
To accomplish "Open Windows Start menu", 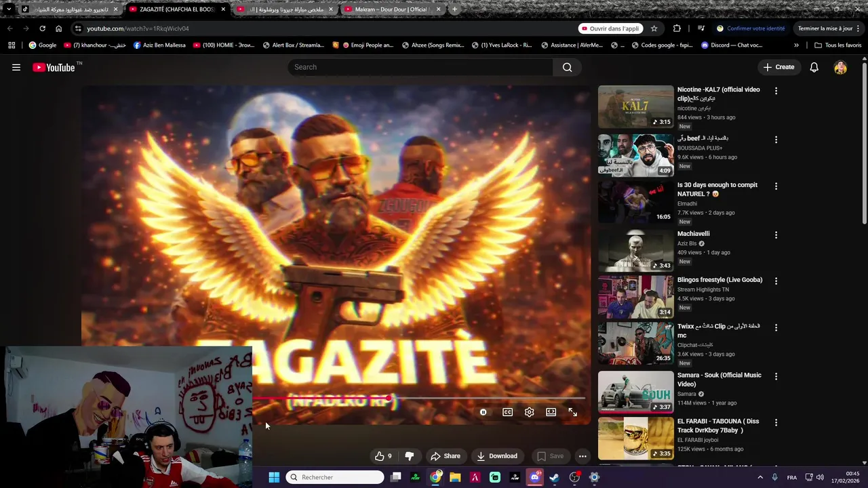I will pos(274,477).
